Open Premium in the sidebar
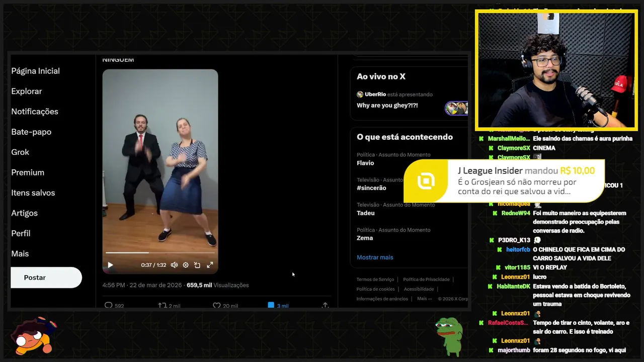Screen dimensions: 644x362 [28, 172]
